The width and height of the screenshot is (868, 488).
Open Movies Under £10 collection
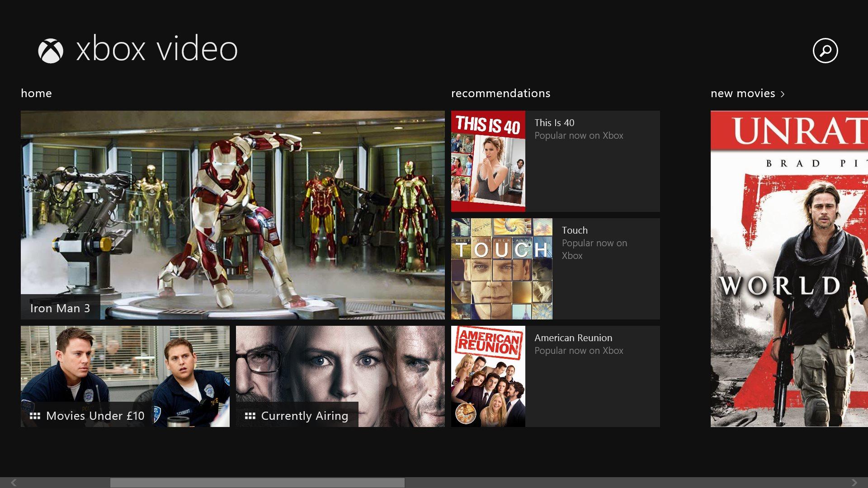click(x=125, y=376)
